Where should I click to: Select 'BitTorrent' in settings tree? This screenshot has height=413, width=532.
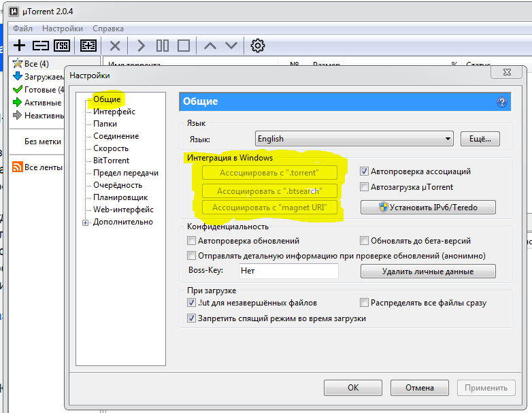click(111, 161)
